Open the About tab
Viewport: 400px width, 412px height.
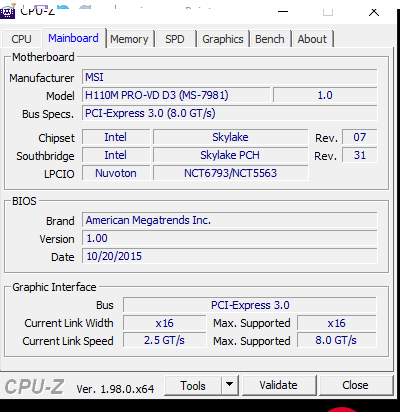pos(312,39)
